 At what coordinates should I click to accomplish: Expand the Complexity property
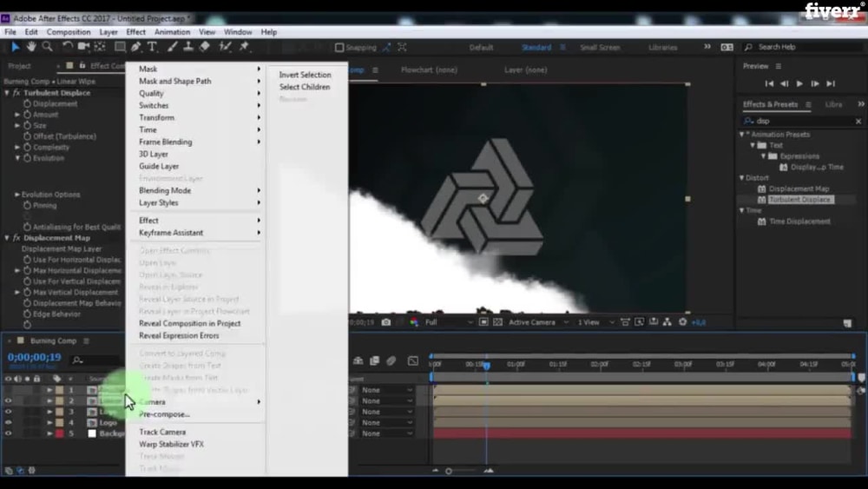coord(17,148)
